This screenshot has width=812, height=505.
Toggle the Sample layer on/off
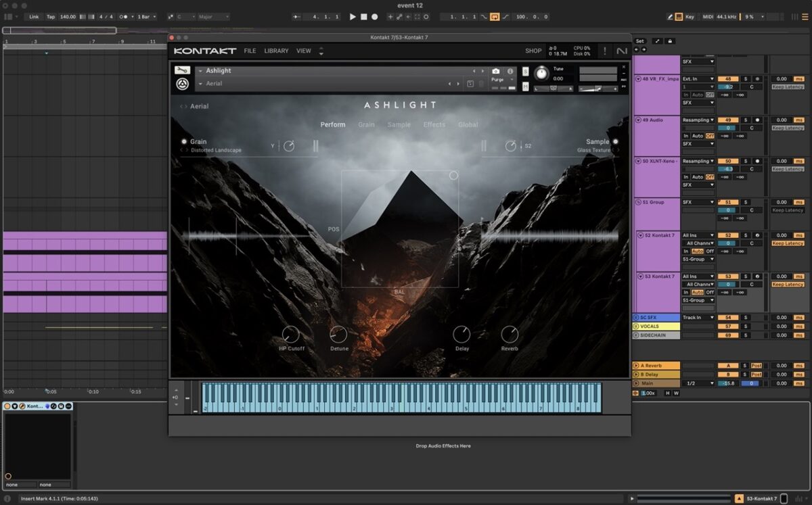point(615,142)
